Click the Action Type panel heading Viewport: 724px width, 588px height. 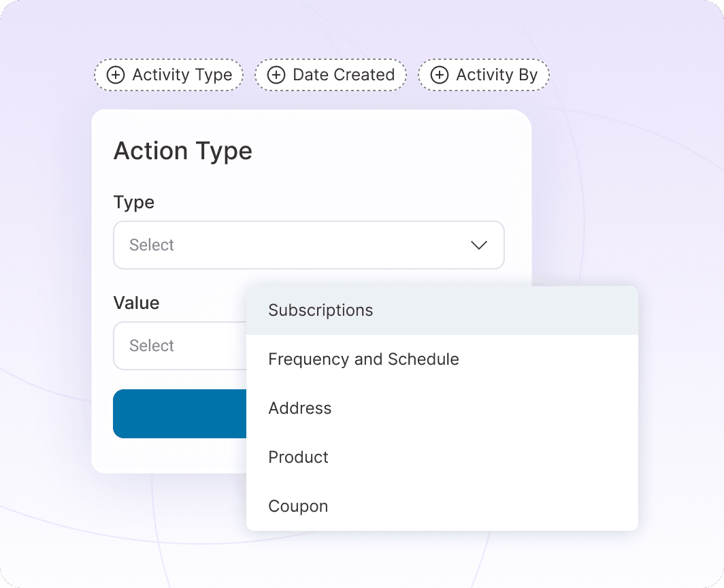pos(182,150)
